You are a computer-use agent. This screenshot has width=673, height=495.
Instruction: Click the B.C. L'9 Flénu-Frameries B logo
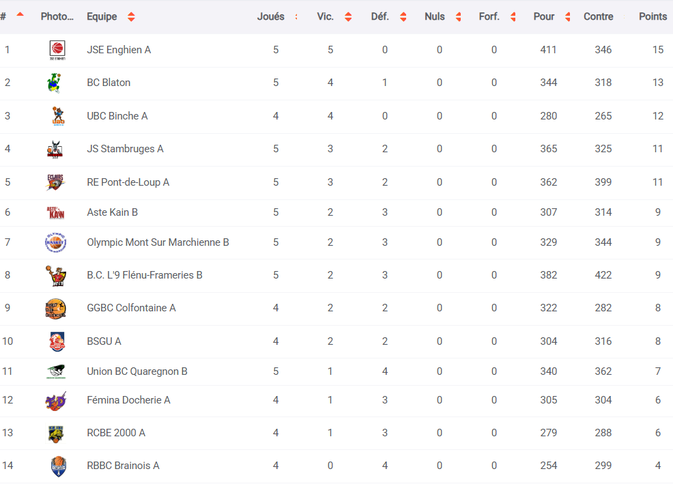point(56,276)
